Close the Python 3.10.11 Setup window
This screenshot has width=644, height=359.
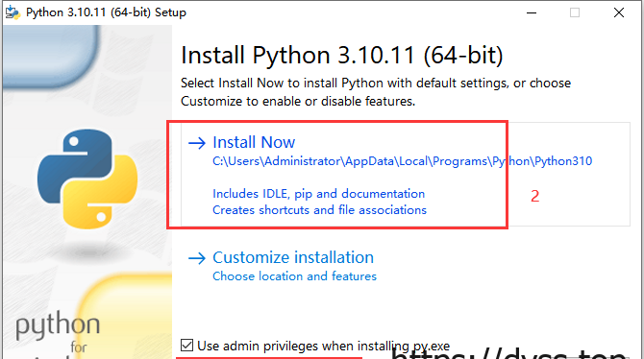619,12
